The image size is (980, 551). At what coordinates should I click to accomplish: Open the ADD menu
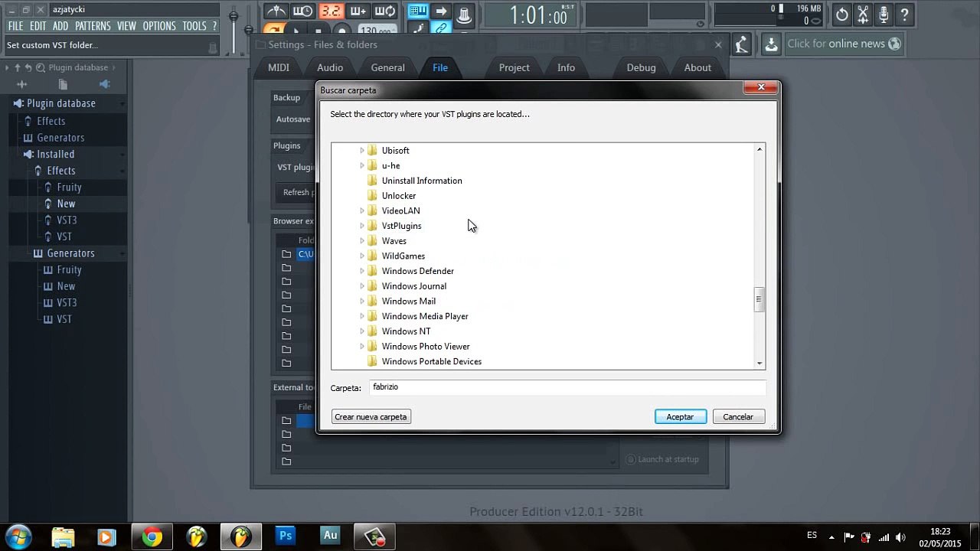tap(60, 26)
